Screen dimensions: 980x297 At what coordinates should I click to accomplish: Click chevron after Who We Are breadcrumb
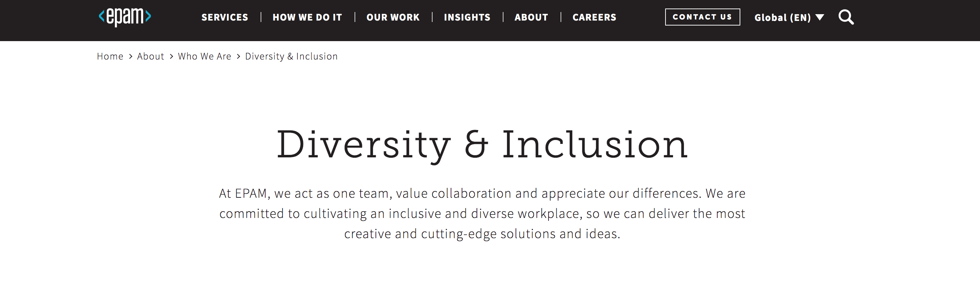click(x=239, y=56)
